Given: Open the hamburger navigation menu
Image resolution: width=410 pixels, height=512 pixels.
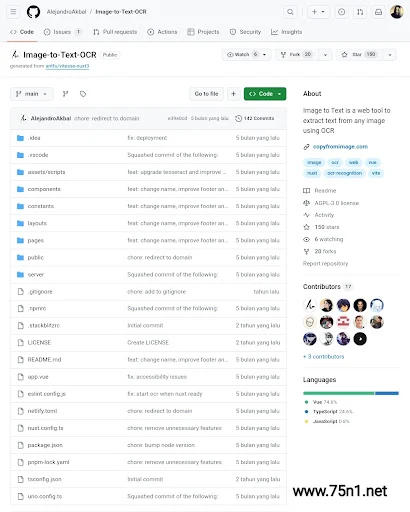Looking at the screenshot, I should point(13,12).
